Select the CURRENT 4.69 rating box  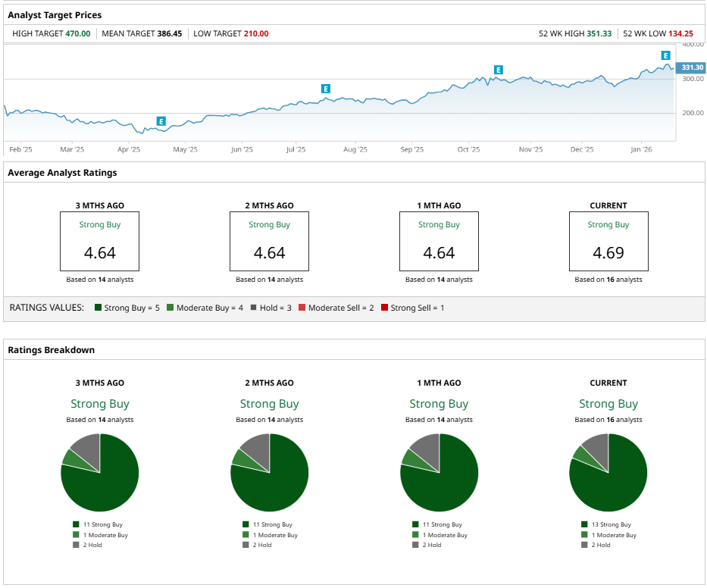pos(608,241)
